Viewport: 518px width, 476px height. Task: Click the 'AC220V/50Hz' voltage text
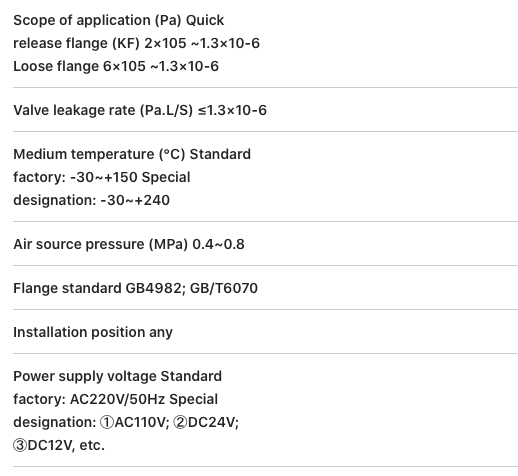coord(118,399)
